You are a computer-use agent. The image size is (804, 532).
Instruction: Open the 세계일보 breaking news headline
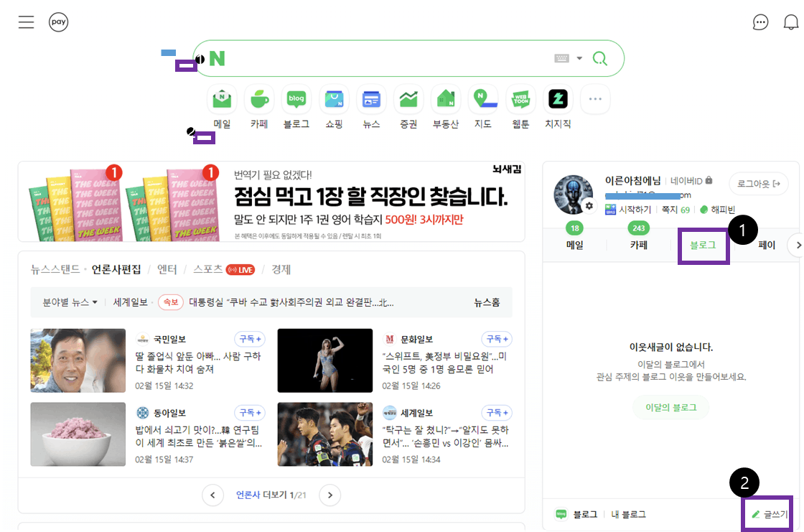[x=291, y=302]
